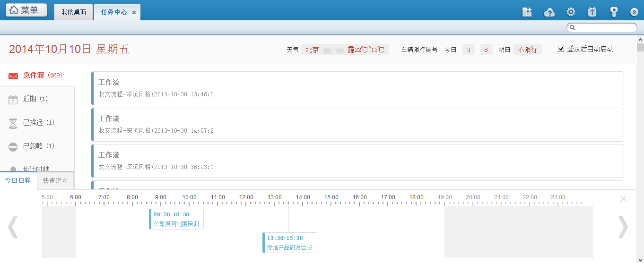
Task: Click the scrollbar up arrow
Action: pos(640,39)
